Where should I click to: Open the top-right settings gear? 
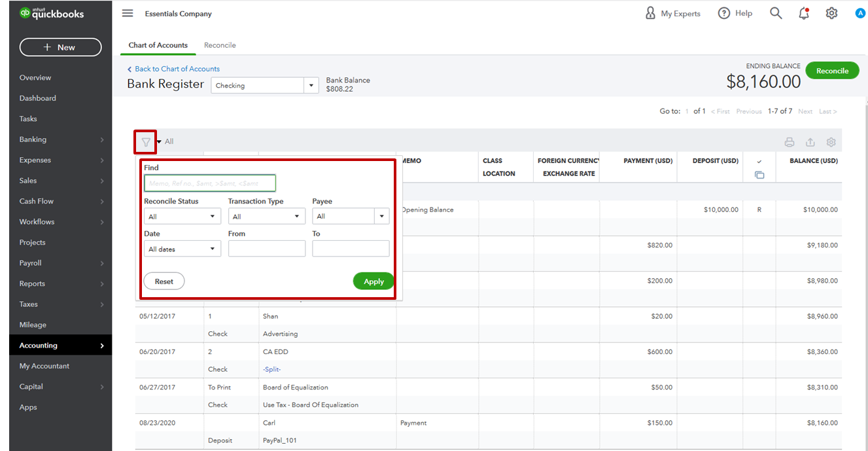click(831, 13)
